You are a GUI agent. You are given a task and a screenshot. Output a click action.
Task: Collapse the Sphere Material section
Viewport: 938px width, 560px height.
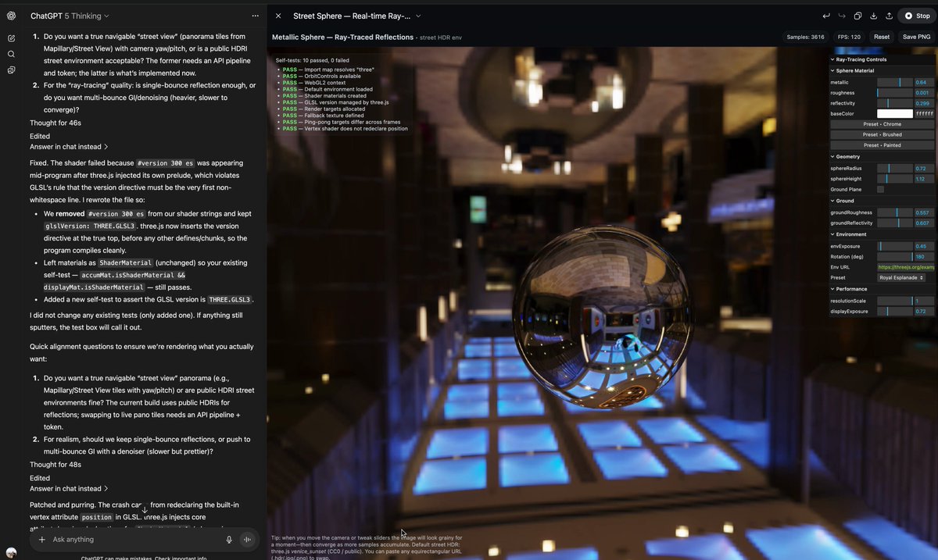(x=883, y=70)
